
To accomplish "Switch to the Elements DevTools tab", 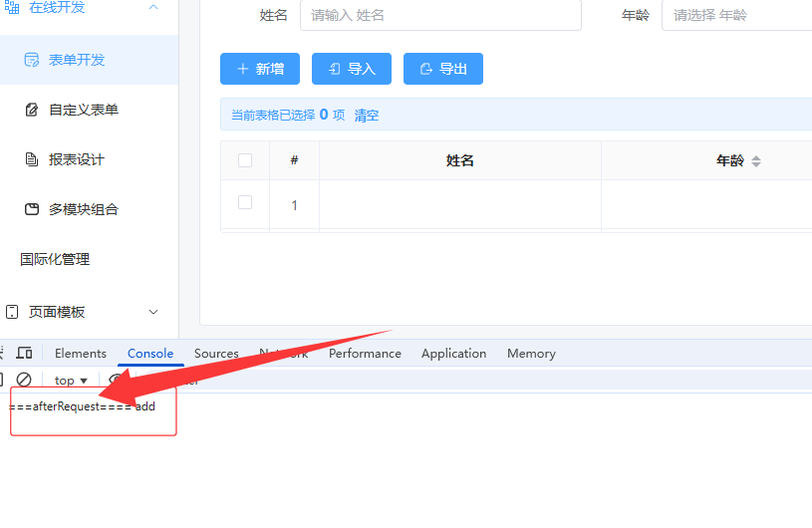I will click(x=81, y=354).
